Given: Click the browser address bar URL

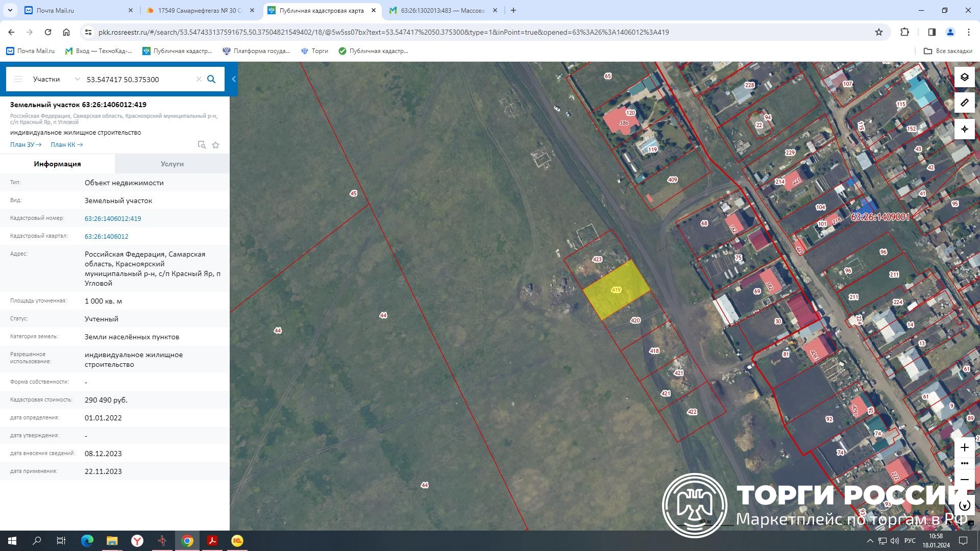Looking at the screenshot, I should (x=383, y=32).
